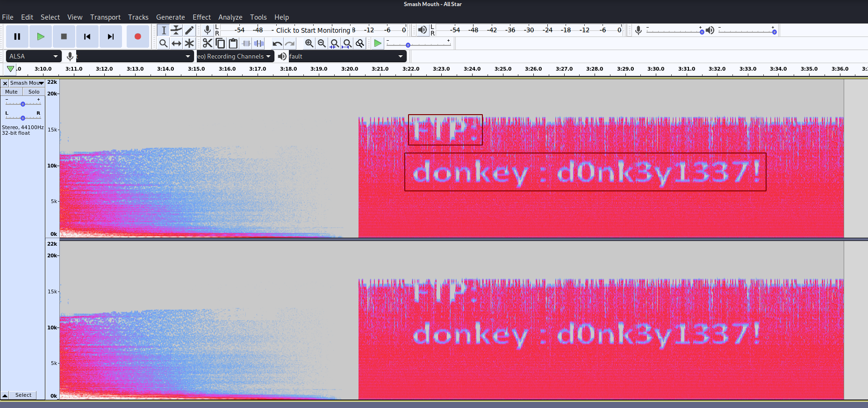Screen dimensions: 868x408
Task: Click timeline ruler at 3:30.0
Action: pos(656,69)
